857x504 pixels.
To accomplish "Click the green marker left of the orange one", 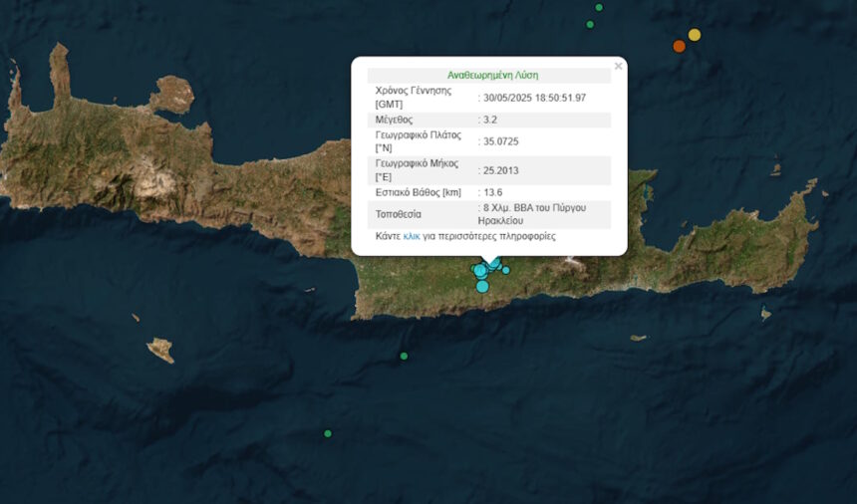I will (x=590, y=25).
